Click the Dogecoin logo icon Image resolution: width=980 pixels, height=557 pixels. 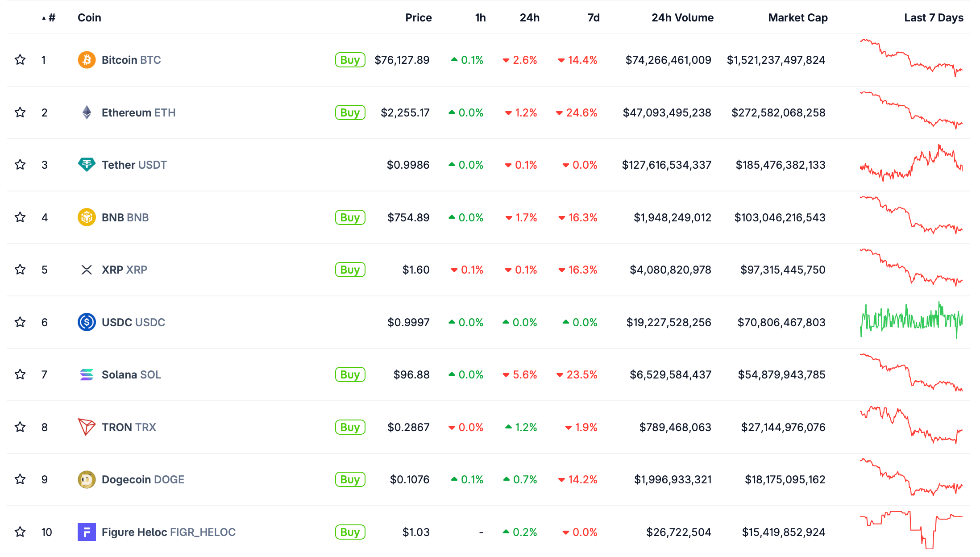pos(87,479)
